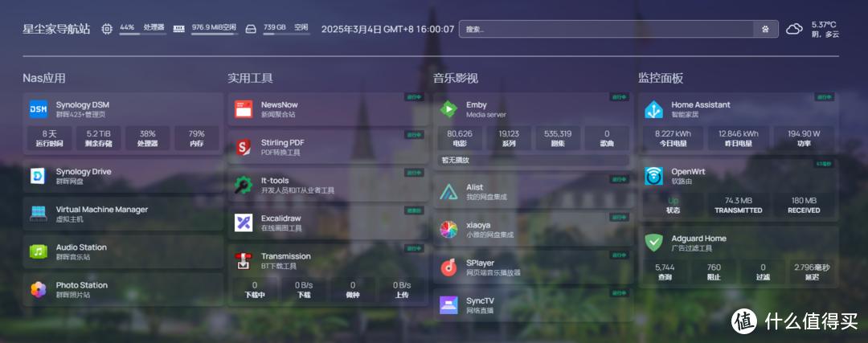Open the xiaoya colorful icon

click(448, 230)
